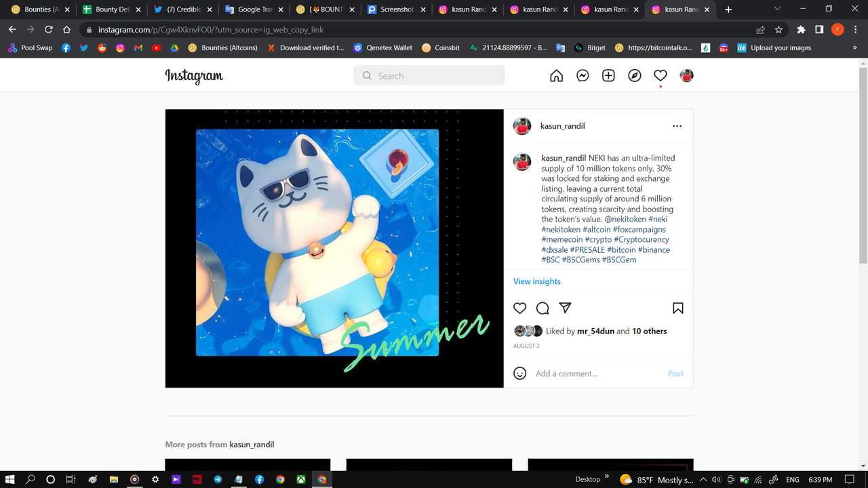Open Coinsbit bookmark
The height and width of the screenshot is (488, 868).
tap(441, 48)
